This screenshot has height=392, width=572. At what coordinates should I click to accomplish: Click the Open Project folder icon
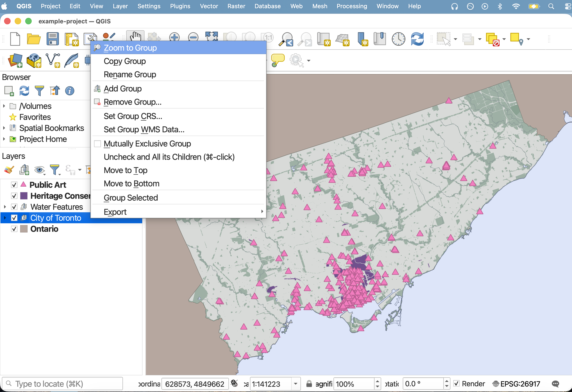33,39
